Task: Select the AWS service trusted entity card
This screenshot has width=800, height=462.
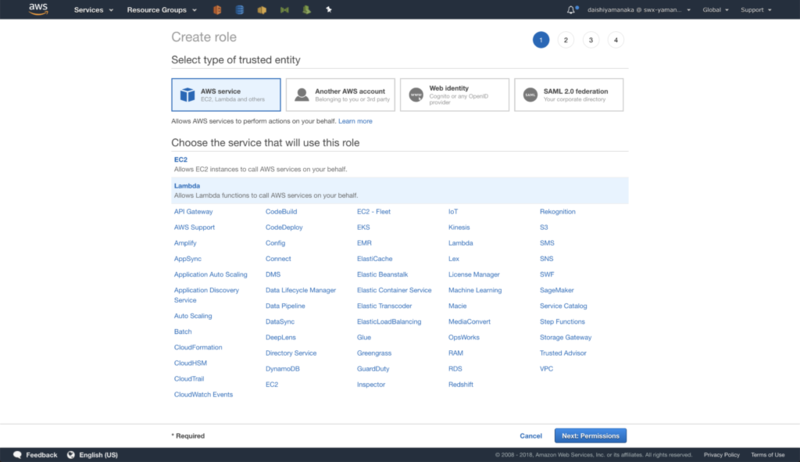Action: coord(226,95)
